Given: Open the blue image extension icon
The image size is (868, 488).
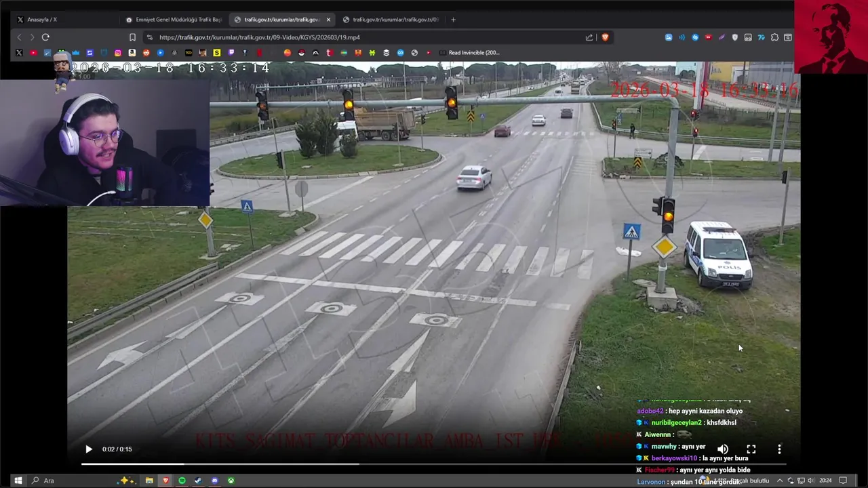Looking at the screenshot, I should (669, 37).
